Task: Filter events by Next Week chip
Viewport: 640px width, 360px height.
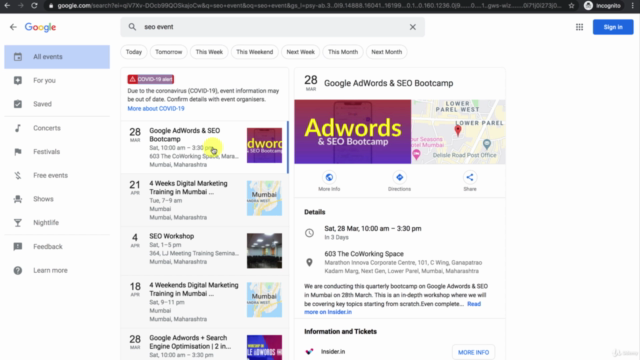Action: pos(300,52)
